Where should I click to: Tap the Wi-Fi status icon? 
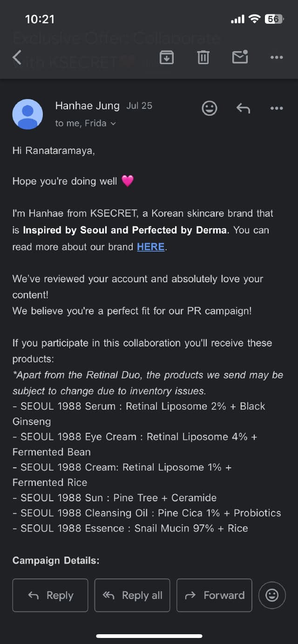[254, 19]
